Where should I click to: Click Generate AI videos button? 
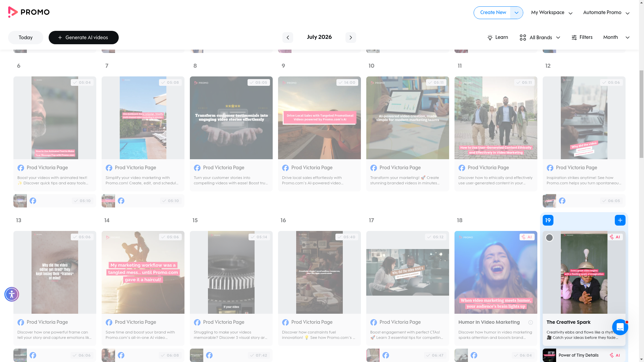click(x=84, y=38)
